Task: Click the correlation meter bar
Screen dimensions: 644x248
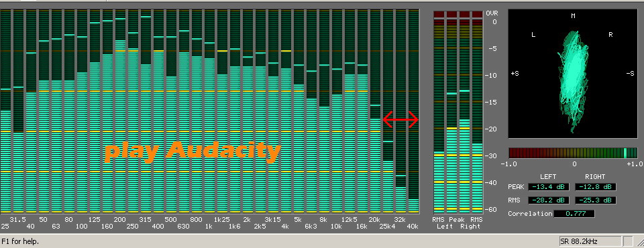Action: click(573, 153)
